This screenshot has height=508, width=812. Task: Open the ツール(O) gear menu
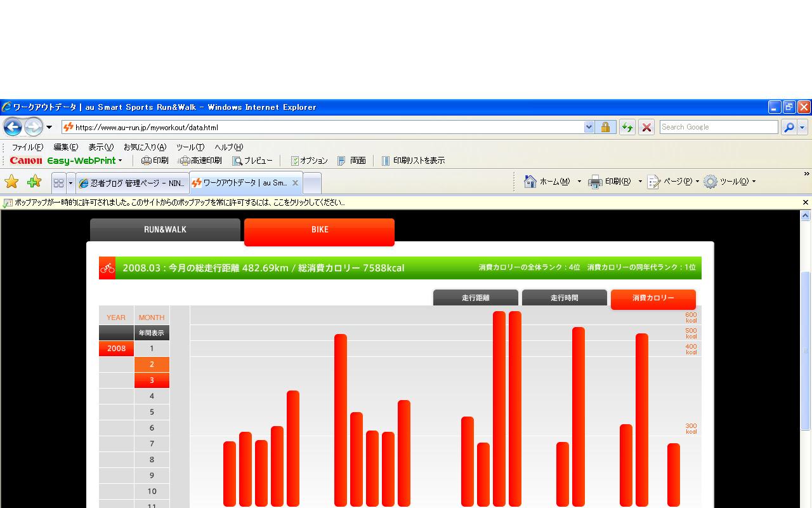point(730,182)
